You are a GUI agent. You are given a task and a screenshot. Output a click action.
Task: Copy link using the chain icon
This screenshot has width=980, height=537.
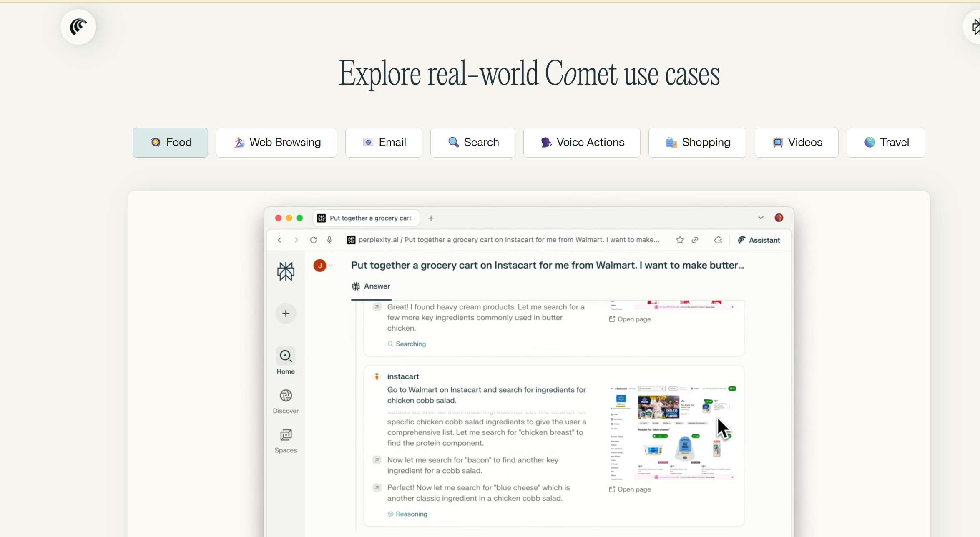tap(695, 240)
